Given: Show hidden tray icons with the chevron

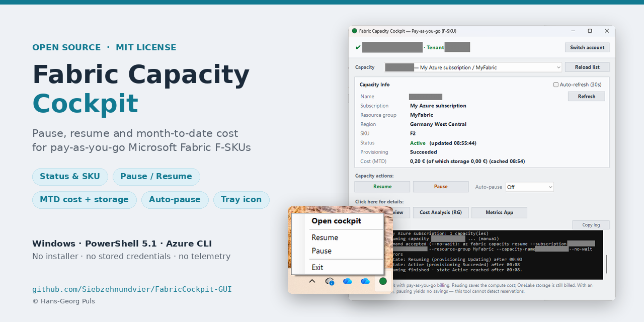Looking at the screenshot, I should [x=312, y=281].
